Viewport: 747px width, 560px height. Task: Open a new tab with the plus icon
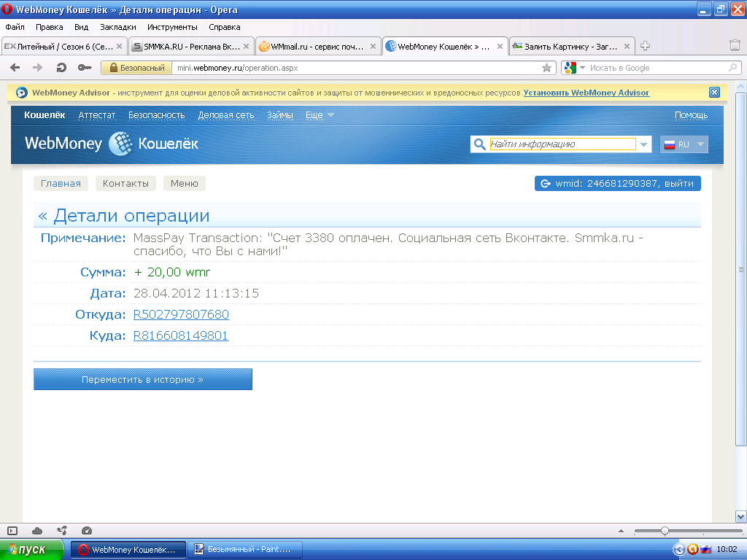coord(645,46)
